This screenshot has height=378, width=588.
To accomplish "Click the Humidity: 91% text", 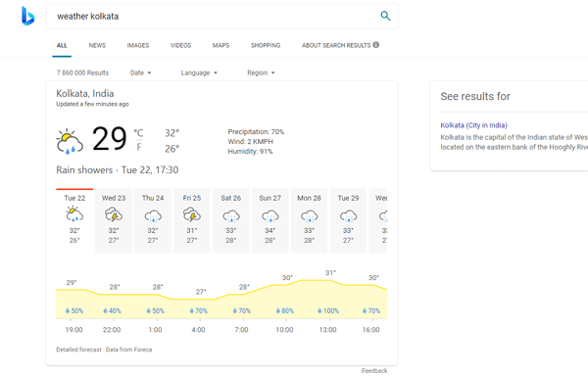I will 250,152.
